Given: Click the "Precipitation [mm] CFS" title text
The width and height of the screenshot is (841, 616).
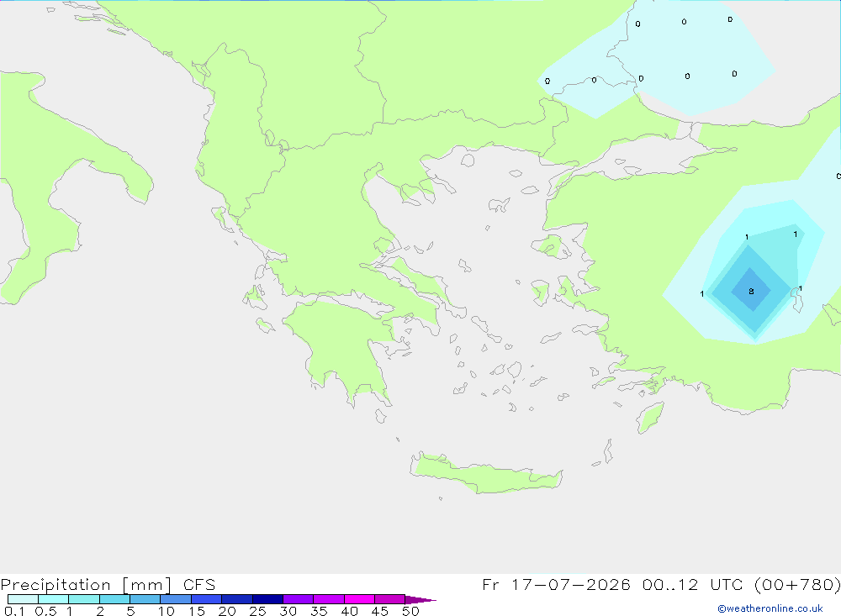Looking at the screenshot, I should pos(108,585).
